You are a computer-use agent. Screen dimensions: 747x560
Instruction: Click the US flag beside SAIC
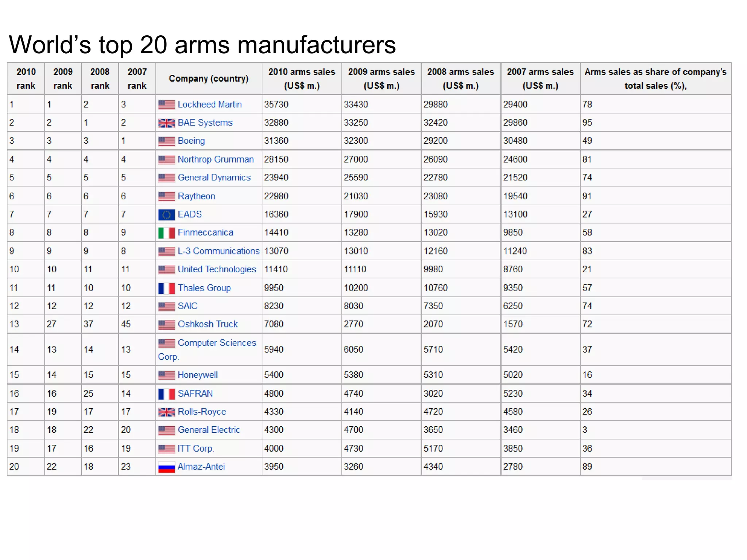(x=166, y=307)
